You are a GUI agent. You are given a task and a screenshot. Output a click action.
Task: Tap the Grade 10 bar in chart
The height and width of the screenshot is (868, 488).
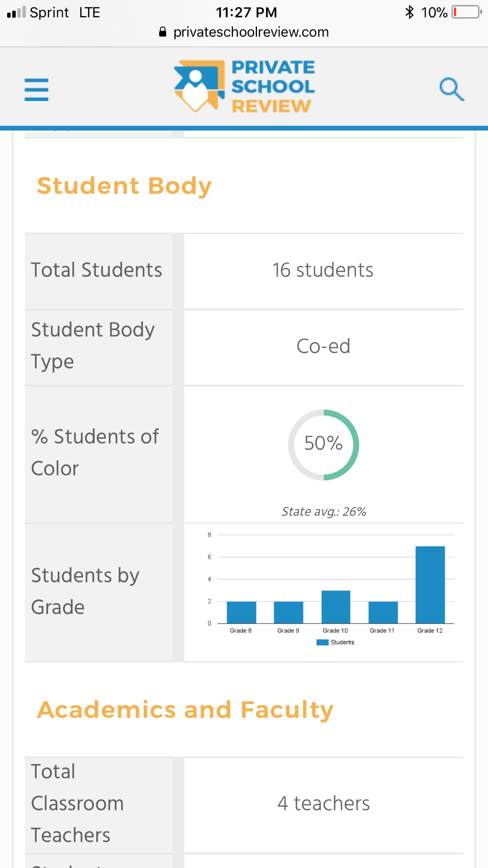pos(335,607)
